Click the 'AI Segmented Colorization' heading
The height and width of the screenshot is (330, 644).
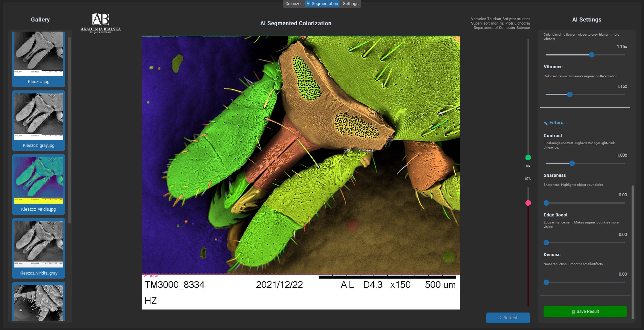(296, 24)
